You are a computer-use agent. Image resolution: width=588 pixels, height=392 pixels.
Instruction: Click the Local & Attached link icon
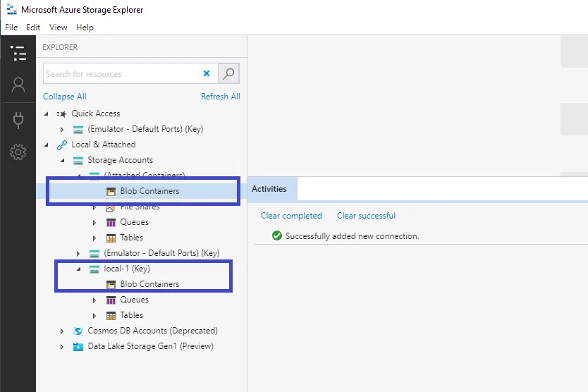pyautogui.click(x=62, y=145)
